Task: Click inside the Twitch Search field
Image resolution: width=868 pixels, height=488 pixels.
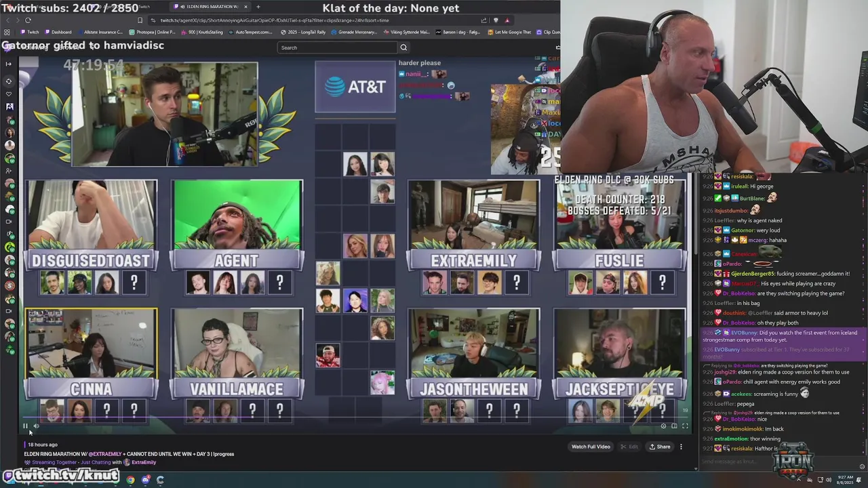Action: pyautogui.click(x=337, y=47)
